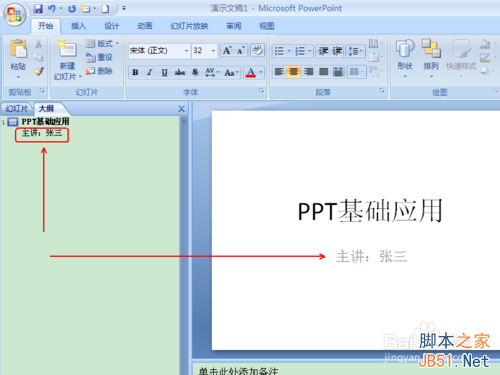Add a 新建幻灯片 new slide
Screen dimensions: 500x375
[x=68, y=59]
